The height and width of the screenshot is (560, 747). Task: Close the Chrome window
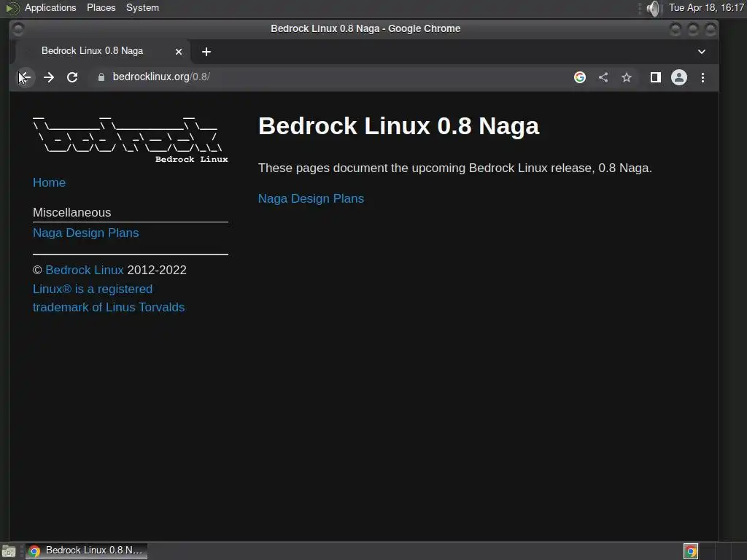tap(711, 29)
